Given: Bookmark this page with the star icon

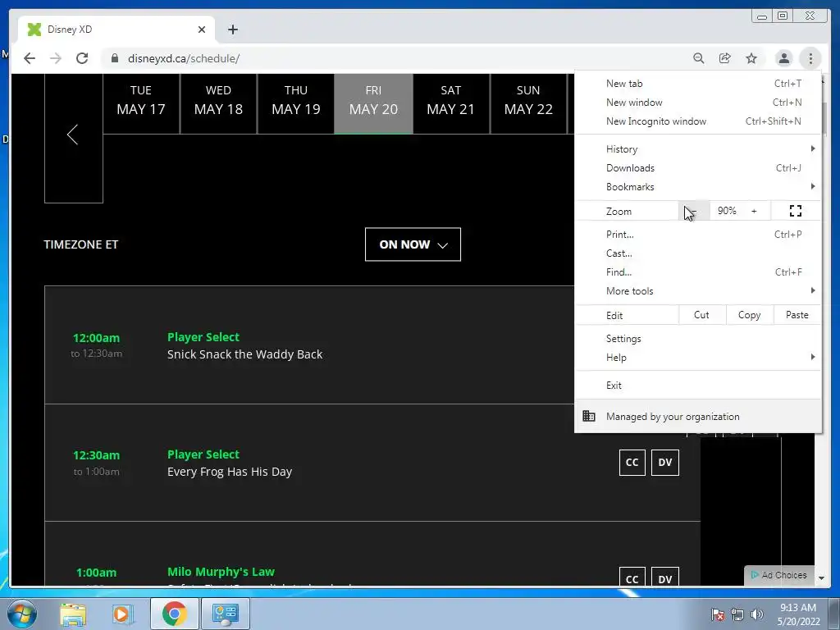Looking at the screenshot, I should point(751,58).
